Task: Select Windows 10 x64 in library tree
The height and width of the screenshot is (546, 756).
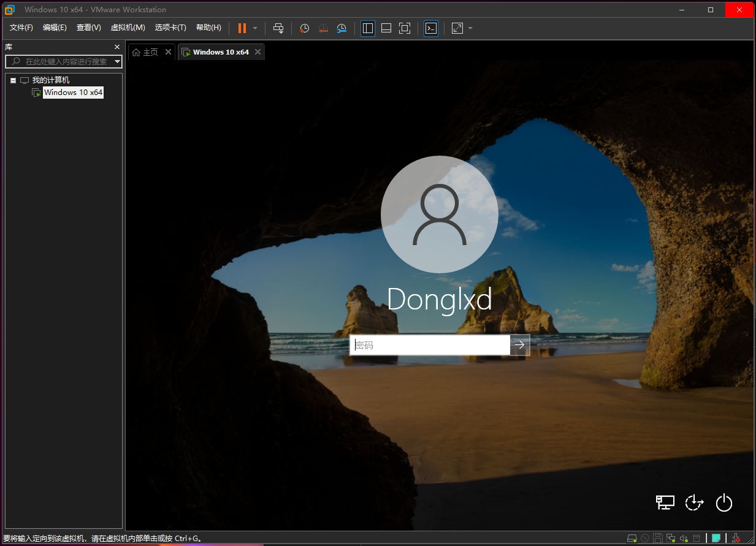Action: pos(73,93)
